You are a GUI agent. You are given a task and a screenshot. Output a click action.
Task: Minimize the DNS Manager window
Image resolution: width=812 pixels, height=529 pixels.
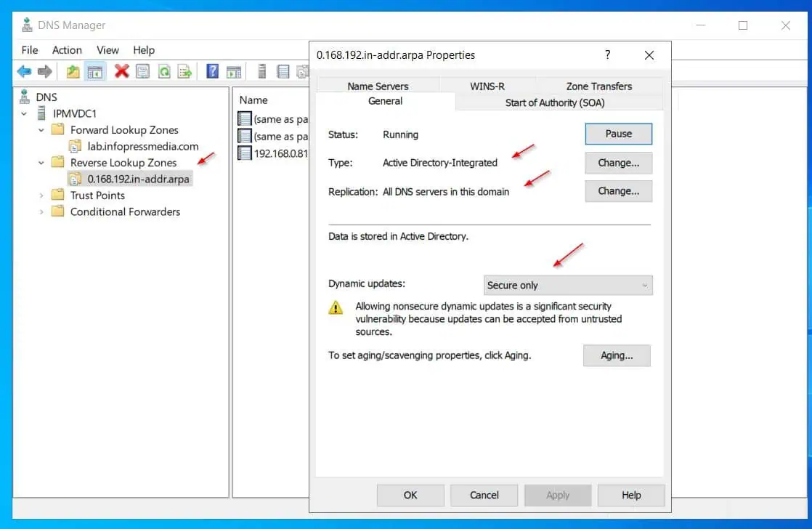[701, 25]
